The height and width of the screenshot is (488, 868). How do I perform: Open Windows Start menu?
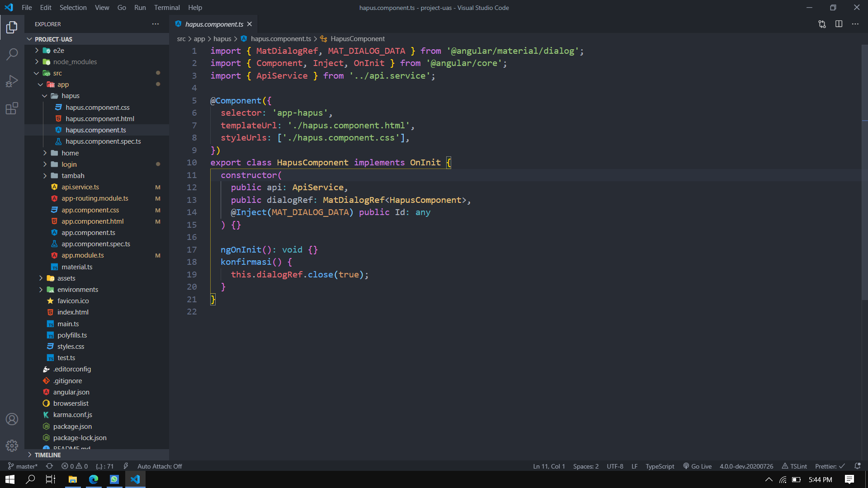10,479
